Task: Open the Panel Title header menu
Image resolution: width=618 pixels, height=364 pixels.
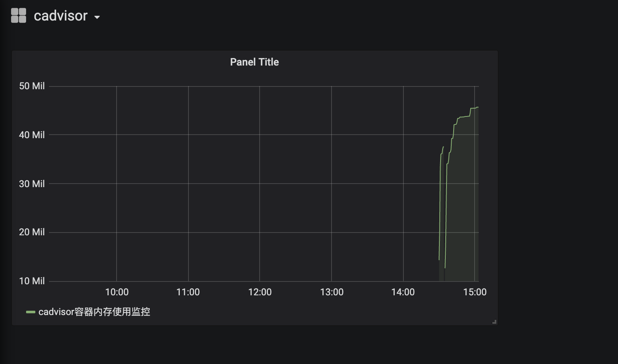Action: click(254, 62)
